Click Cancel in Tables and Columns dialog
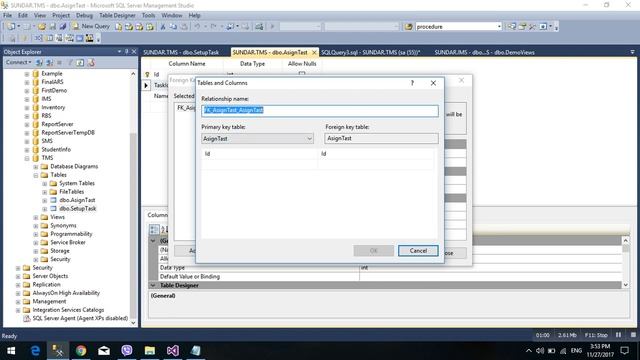 click(x=418, y=251)
